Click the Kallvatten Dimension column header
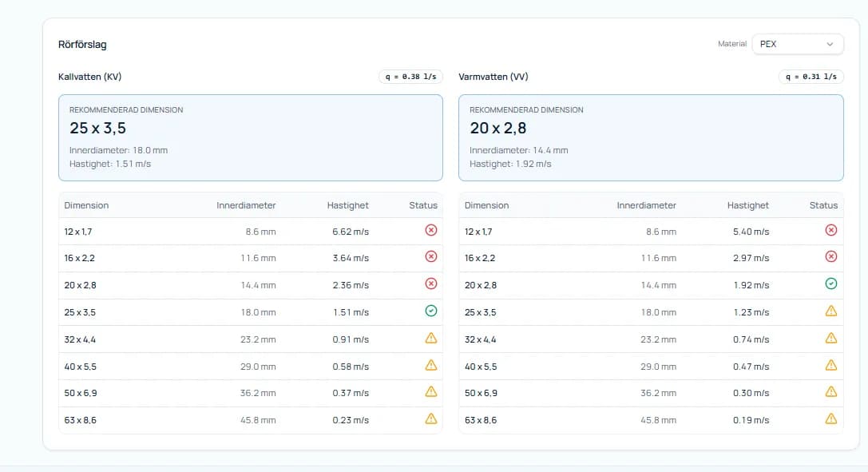The height and width of the screenshot is (472, 868). coord(86,205)
